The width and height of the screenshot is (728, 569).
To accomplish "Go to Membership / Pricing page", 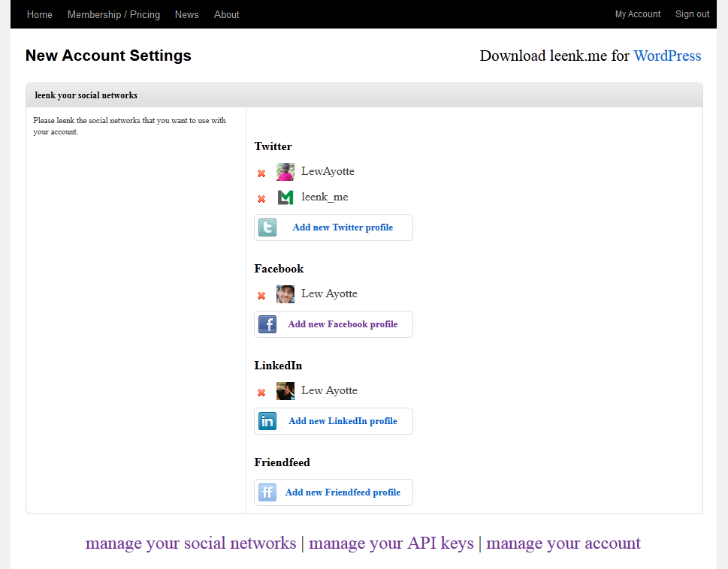I will click(x=113, y=14).
